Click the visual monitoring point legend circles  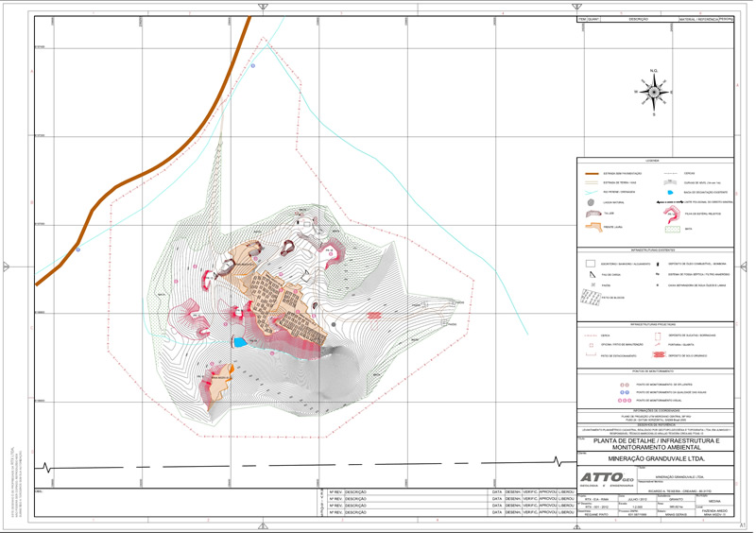tap(625, 402)
